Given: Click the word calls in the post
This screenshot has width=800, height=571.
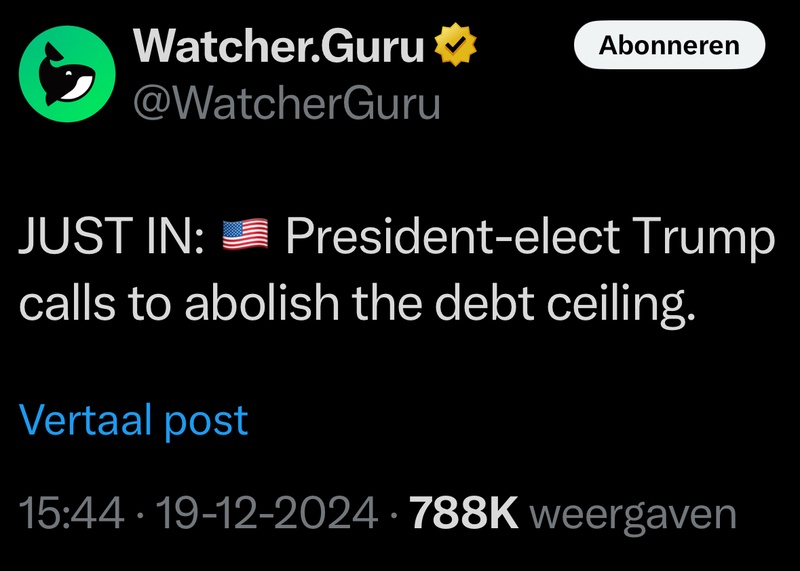Looking at the screenshot, I should point(65,304).
